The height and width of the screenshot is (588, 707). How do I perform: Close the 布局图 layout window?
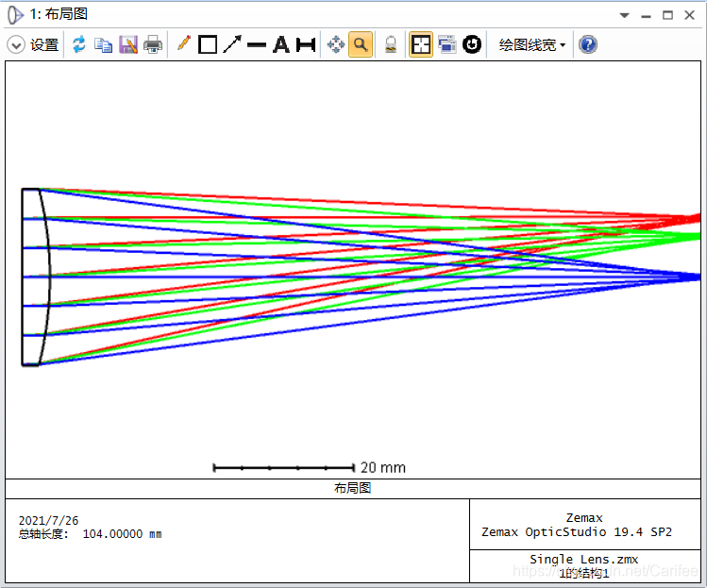[689, 15]
